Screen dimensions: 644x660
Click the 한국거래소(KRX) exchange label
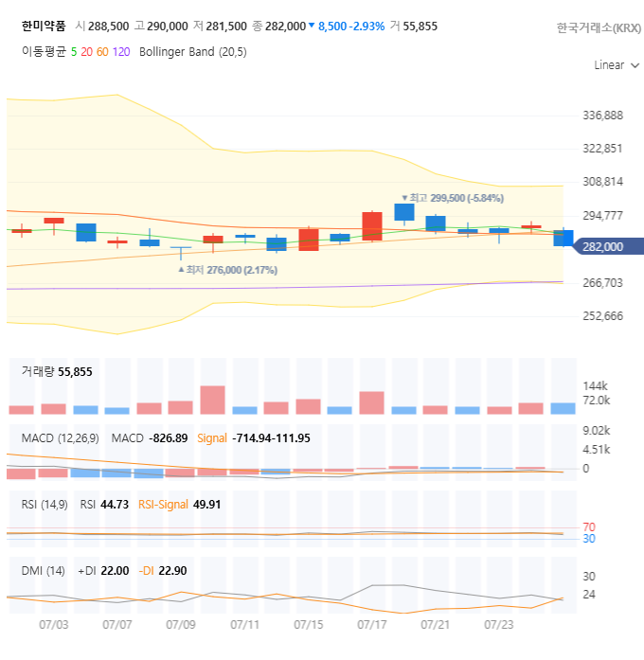pyautogui.click(x=599, y=27)
